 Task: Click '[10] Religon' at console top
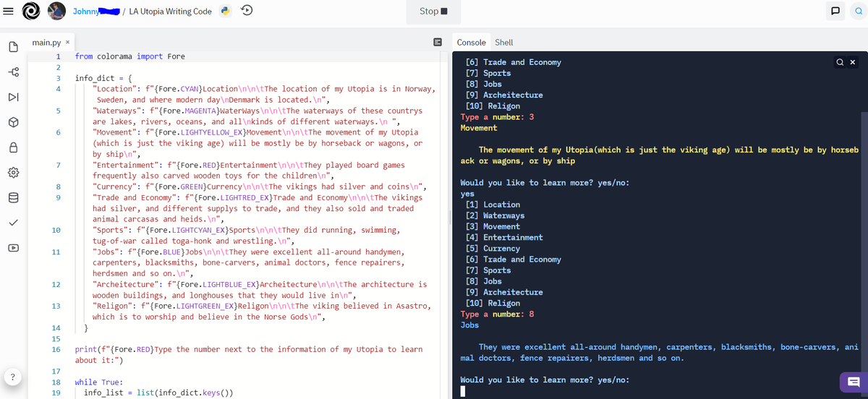click(x=493, y=106)
